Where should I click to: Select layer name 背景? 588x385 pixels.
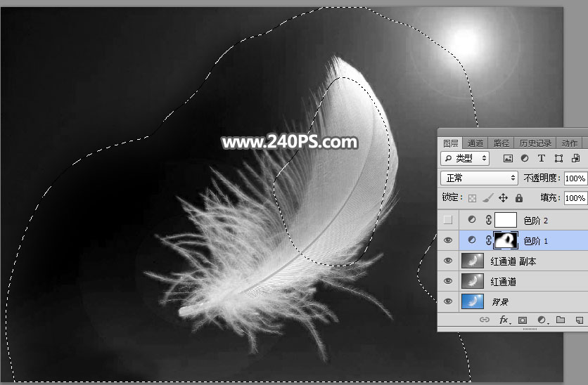pyautogui.click(x=500, y=302)
